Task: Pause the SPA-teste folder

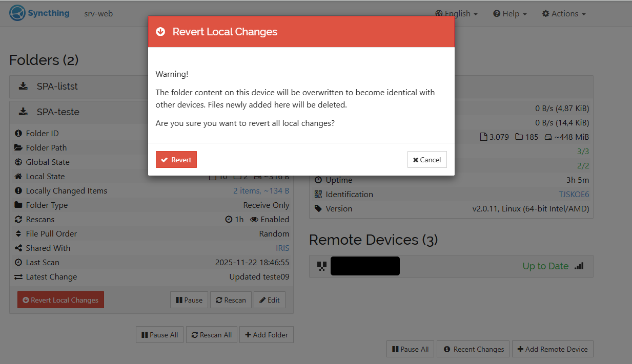Action: pyautogui.click(x=189, y=300)
